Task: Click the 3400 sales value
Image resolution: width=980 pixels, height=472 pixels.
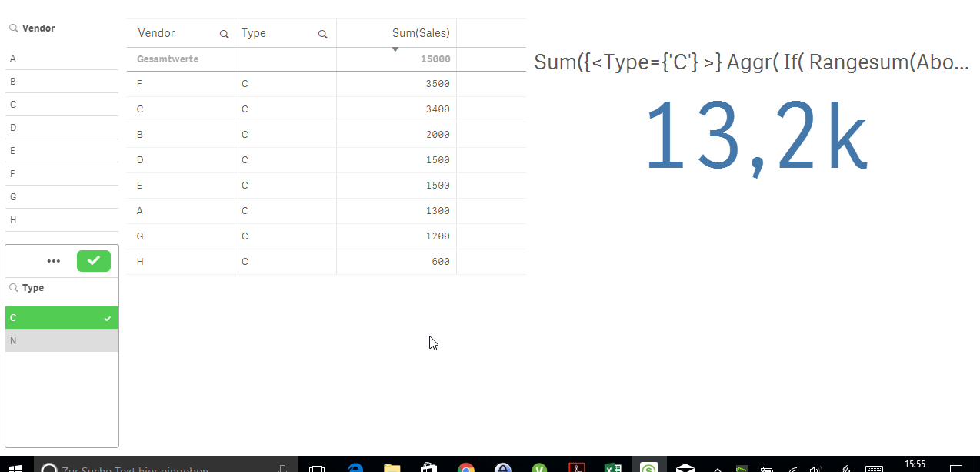Action: pos(437,109)
